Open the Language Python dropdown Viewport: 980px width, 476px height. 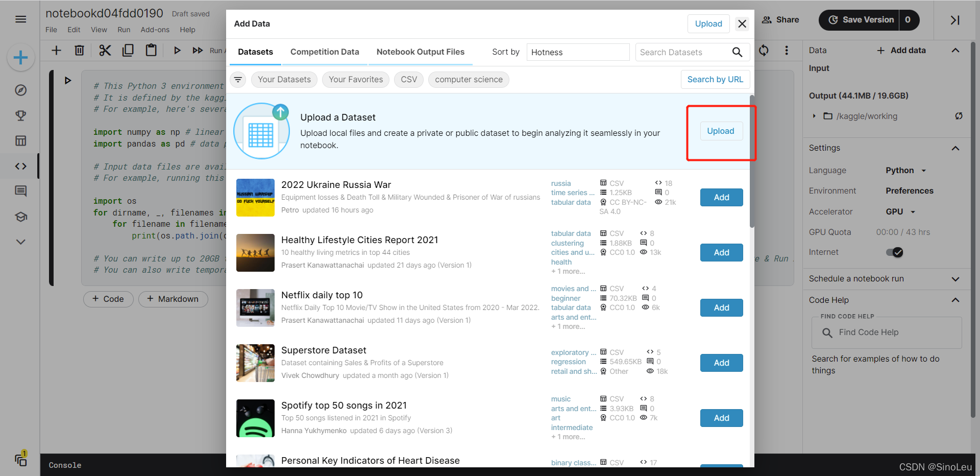point(906,171)
